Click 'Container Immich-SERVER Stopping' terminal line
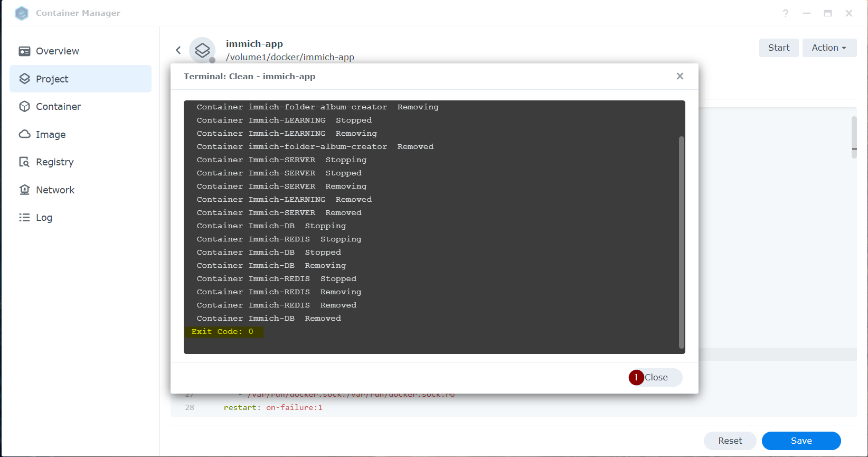The height and width of the screenshot is (457, 868). pyautogui.click(x=282, y=160)
